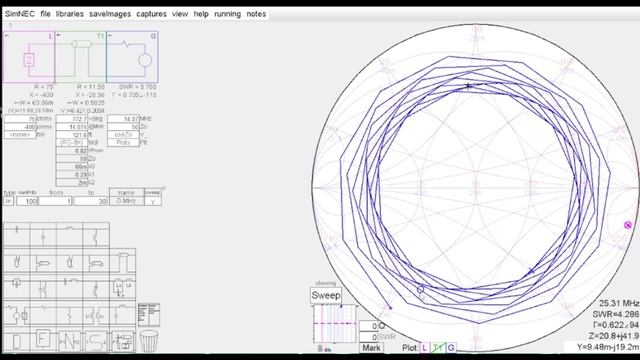640x360 pixels.
Task: Select the D block component
Action: tap(17, 341)
